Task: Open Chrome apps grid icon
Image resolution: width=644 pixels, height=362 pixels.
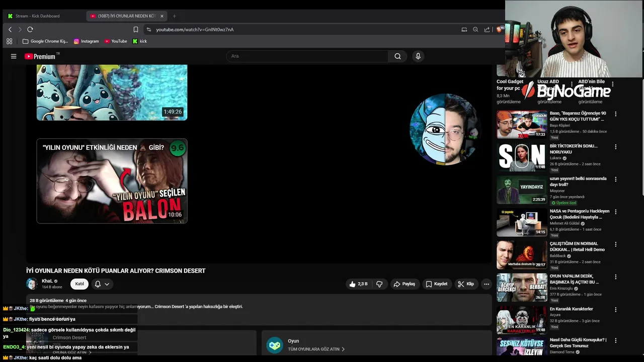Action: [x=9, y=41]
